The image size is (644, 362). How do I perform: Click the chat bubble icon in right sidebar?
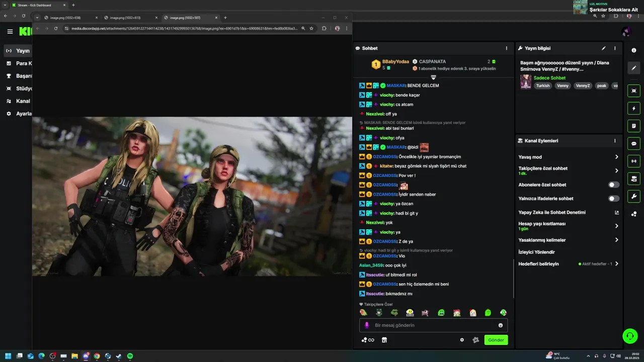click(x=634, y=143)
